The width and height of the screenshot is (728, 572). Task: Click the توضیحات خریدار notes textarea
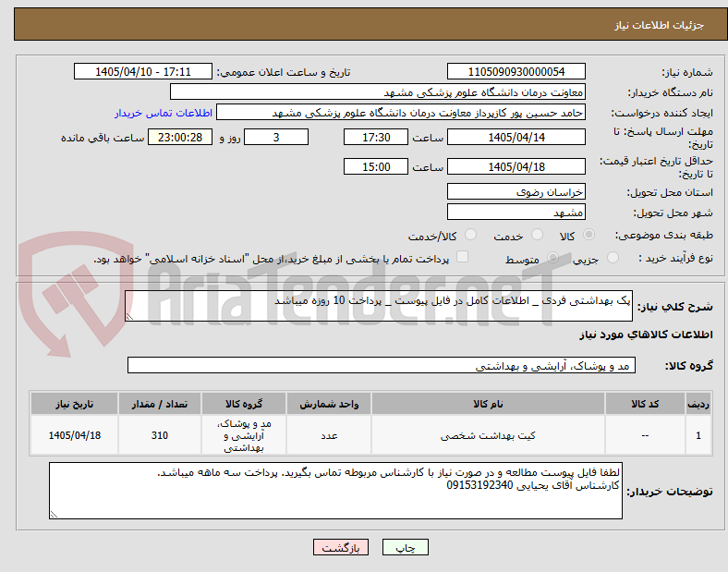tap(335, 491)
